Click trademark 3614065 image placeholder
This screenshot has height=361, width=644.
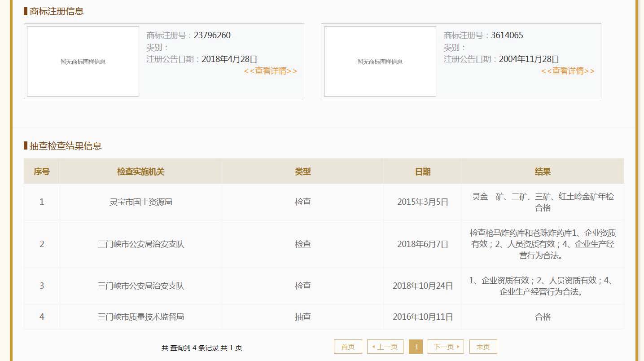click(x=380, y=62)
